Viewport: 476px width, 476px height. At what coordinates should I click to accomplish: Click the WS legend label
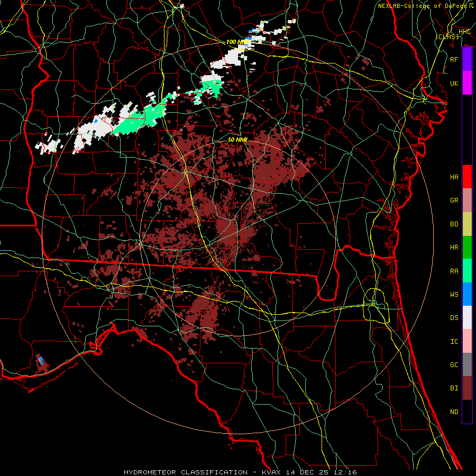pos(454,295)
